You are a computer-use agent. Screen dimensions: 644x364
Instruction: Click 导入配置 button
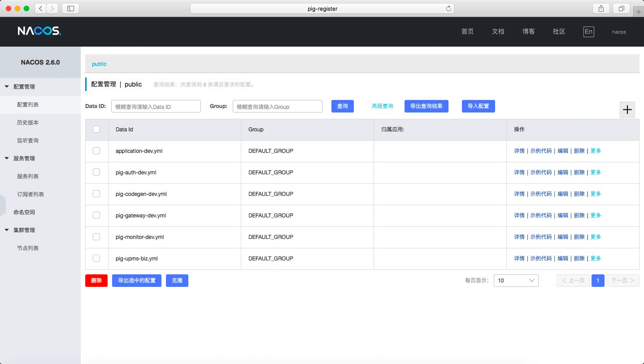coord(479,106)
